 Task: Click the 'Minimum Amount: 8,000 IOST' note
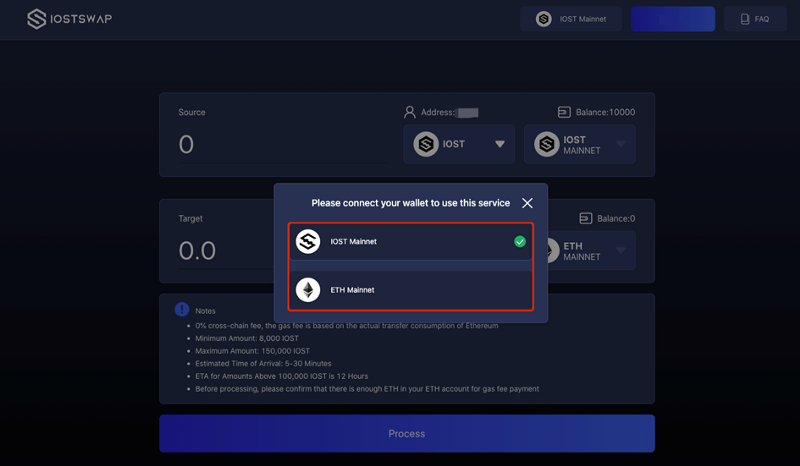[247, 338]
